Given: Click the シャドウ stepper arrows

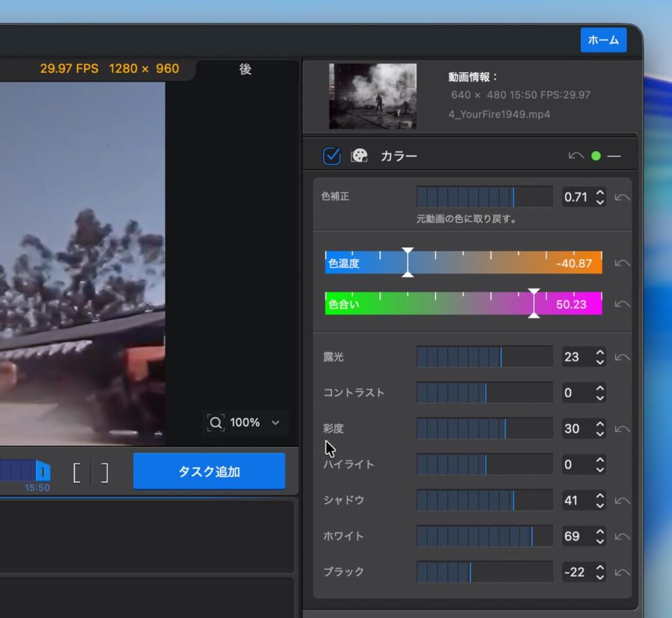Looking at the screenshot, I should pyautogui.click(x=600, y=500).
